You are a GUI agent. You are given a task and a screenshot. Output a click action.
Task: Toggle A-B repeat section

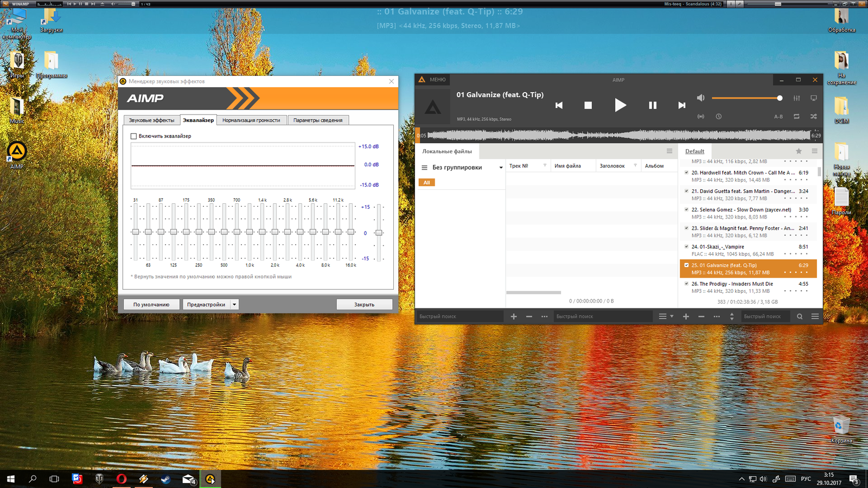click(x=778, y=117)
